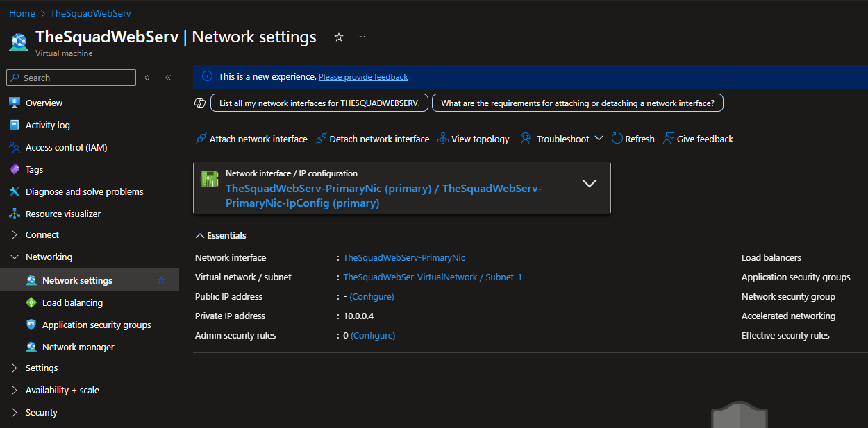Screen dimensions: 868x428
Task: Click the Accelerated networking label
Action: [788, 316]
